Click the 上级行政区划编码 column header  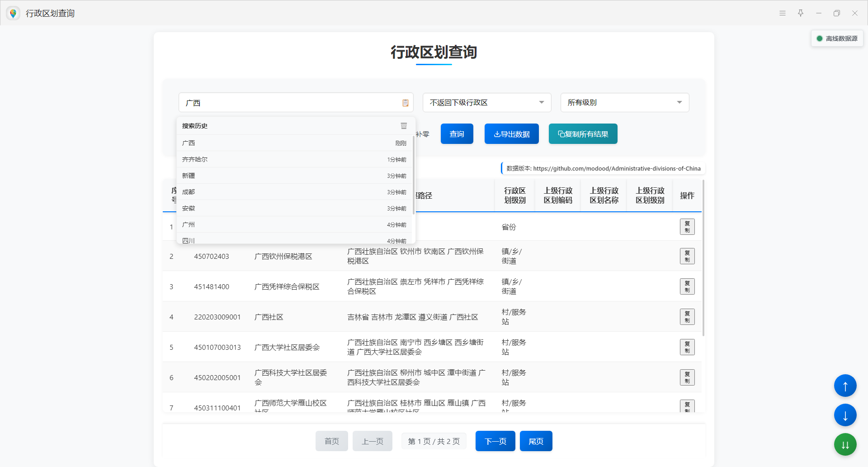click(x=558, y=195)
